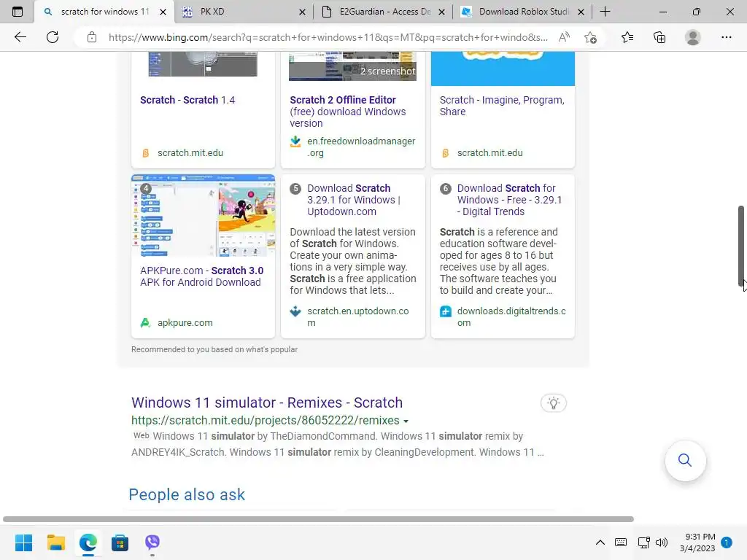Click the horizontal scrollbar at the bottom
This screenshot has height=560, width=747.
point(318,519)
